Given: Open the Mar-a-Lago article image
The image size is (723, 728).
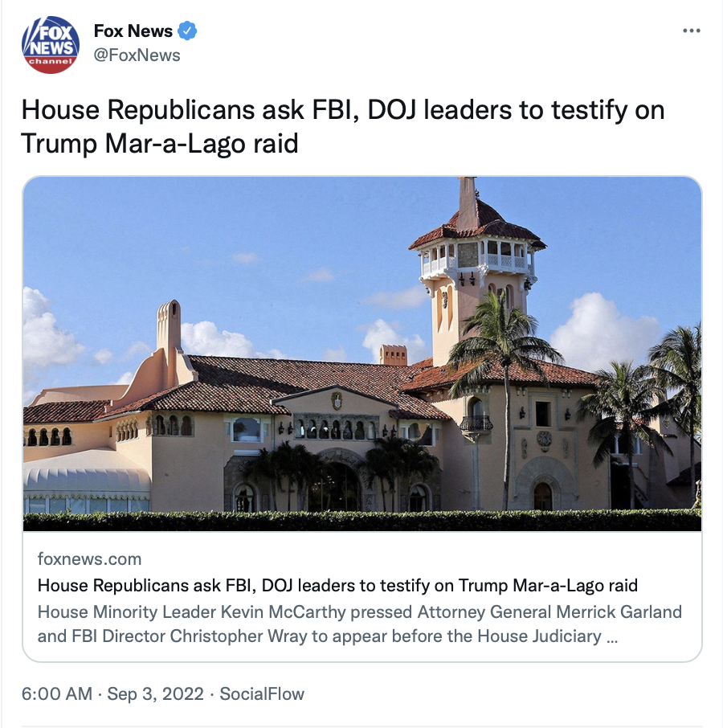Looking at the screenshot, I should [x=362, y=354].
